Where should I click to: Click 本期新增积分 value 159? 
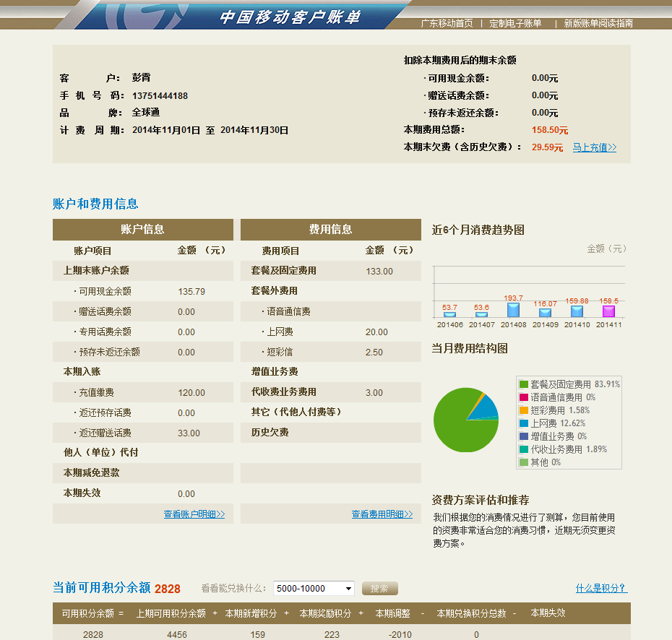tap(257, 634)
